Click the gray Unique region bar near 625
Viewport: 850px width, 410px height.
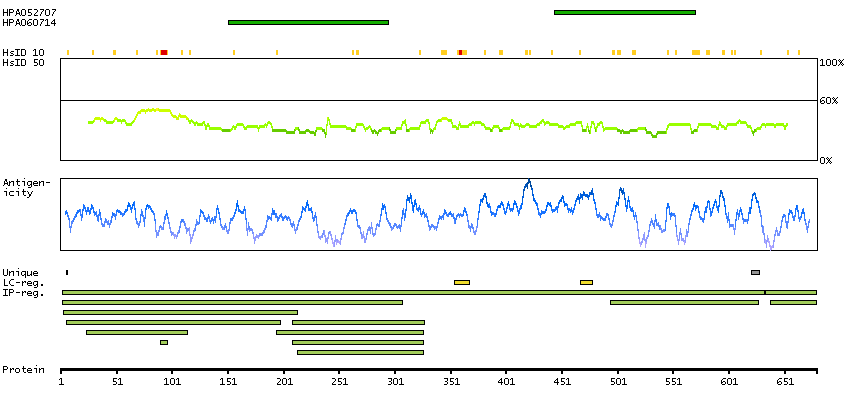755,272
